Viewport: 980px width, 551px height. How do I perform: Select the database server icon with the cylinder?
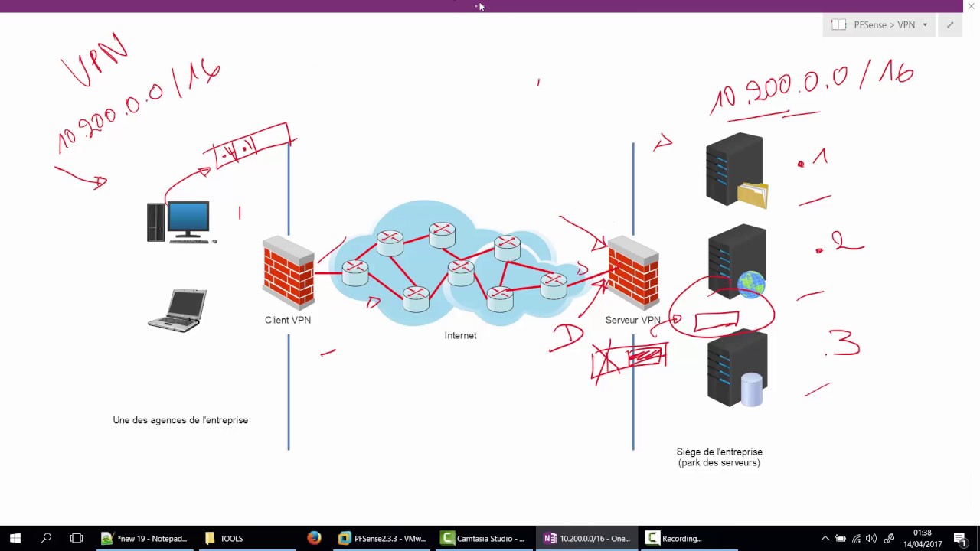coord(737,368)
